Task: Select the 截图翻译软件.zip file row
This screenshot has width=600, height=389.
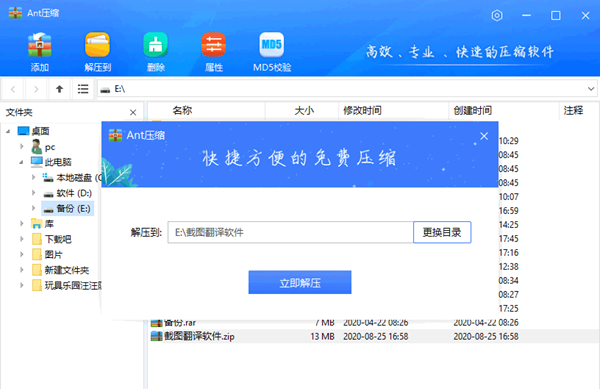Action: (x=373, y=336)
